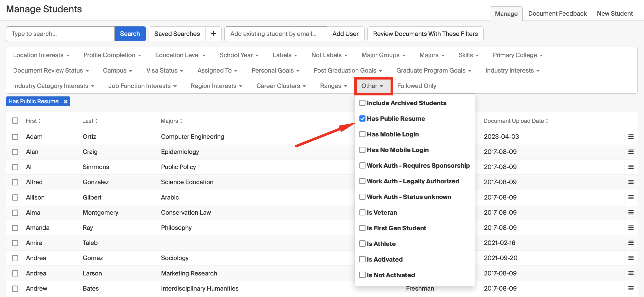The height and width of the screenshot is (297, 644).
Task: Open the Career Clusters dropdown
Action: [281, 86]
